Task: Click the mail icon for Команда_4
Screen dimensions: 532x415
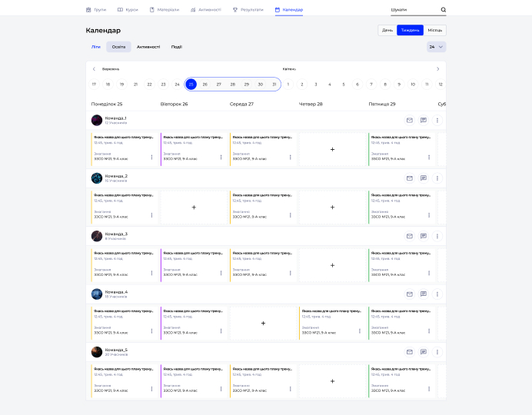Action: pyautogui.click(x=410, y=294)
